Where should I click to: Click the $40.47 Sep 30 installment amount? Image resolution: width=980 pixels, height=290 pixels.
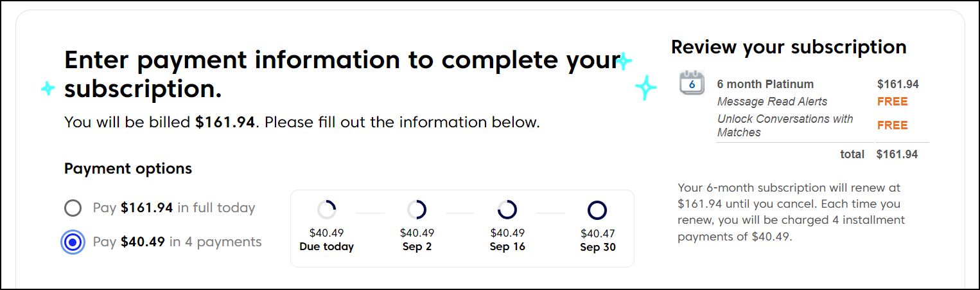[597, 233]
